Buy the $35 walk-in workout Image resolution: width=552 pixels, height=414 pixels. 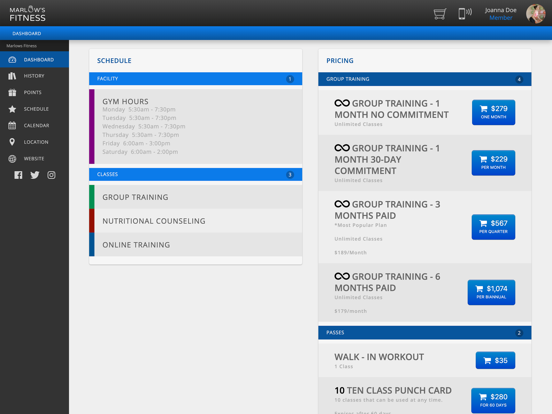point(495,360)
